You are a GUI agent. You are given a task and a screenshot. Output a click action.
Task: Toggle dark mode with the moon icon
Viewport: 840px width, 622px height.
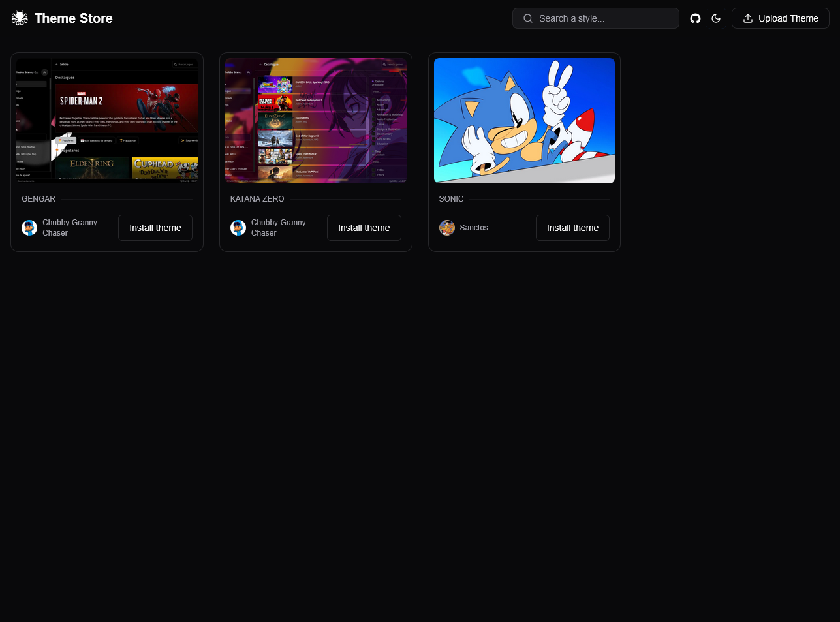(716, 18)
